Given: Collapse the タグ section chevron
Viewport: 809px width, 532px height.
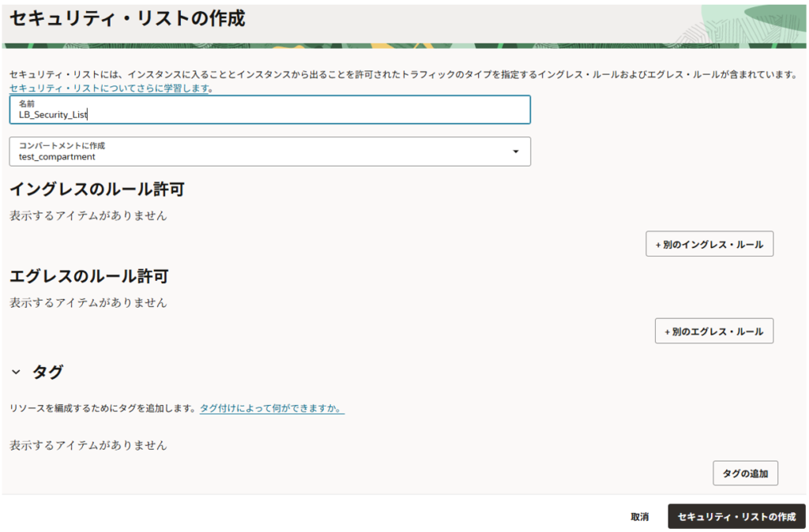Looking at the screenshot, I should [16, 372].
